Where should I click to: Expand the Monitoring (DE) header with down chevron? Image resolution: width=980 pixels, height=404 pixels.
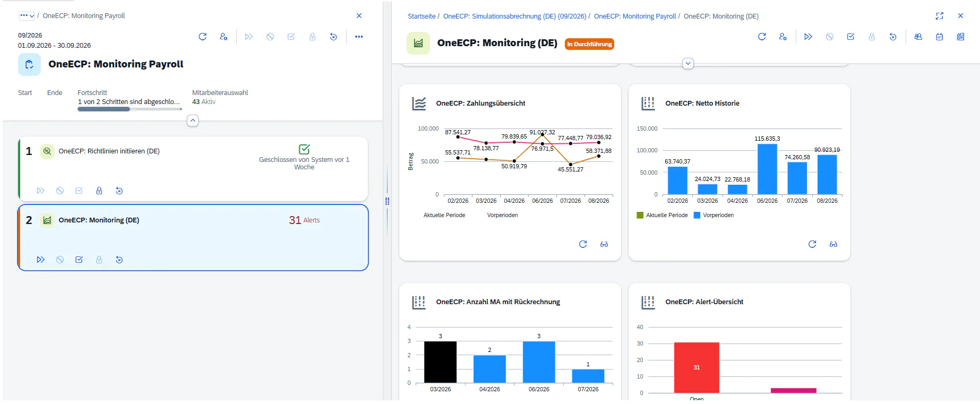pos(688,64)
